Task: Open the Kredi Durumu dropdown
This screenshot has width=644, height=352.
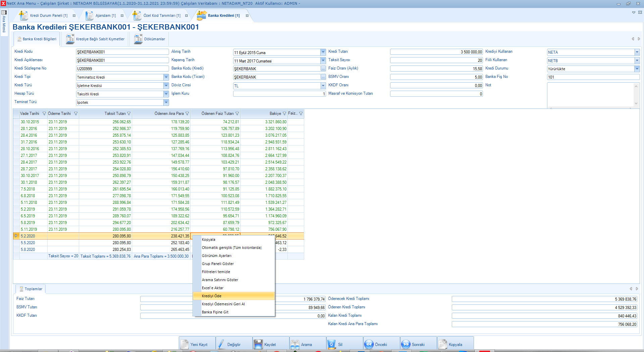Action: (637, 69)
